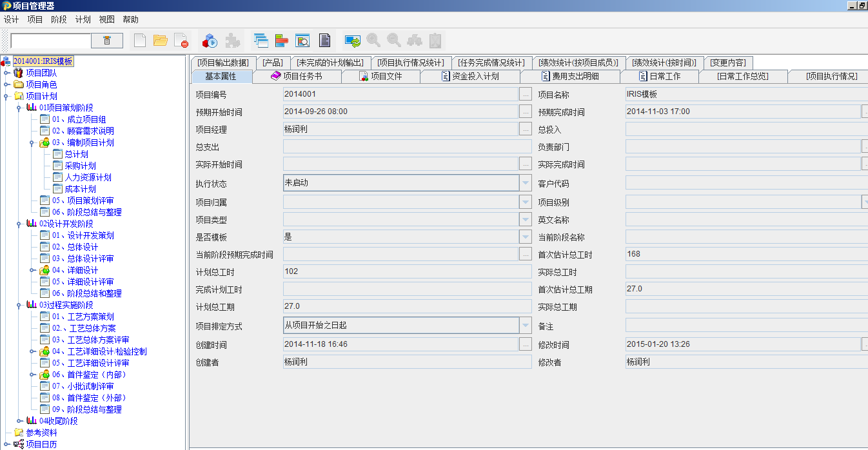Switch to the [变更内容] tab

click(x=728, y=63)
